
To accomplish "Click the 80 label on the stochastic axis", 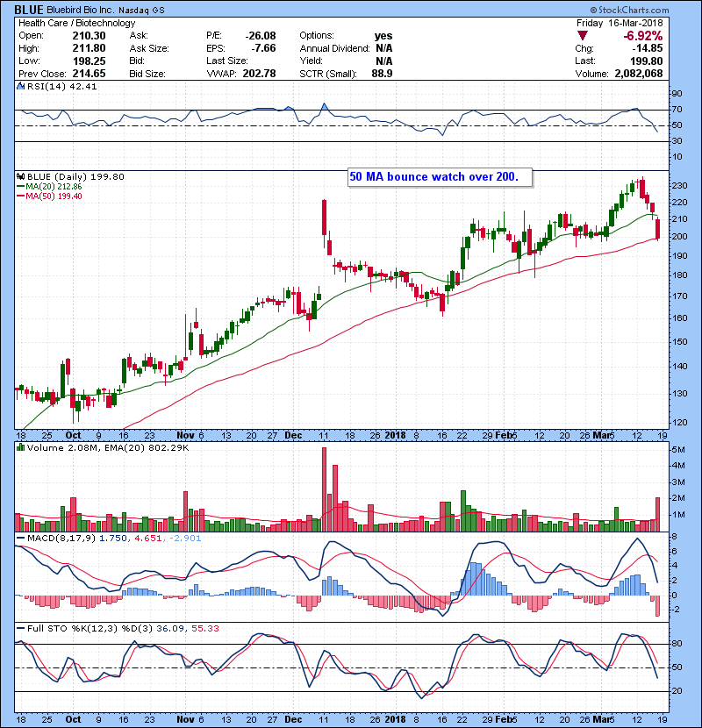I will tap(677, 644).
